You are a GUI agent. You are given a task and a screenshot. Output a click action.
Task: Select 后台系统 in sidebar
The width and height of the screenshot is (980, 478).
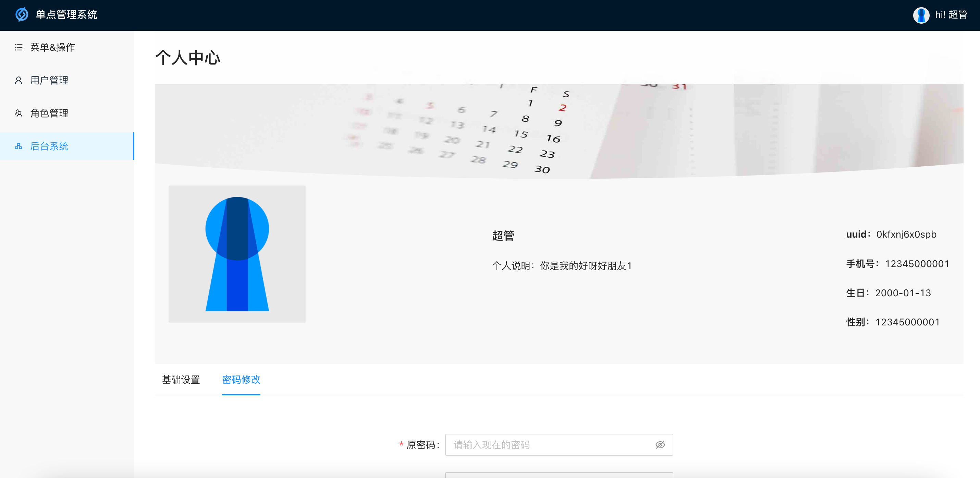pyautogui.click(x=67, y=146)
